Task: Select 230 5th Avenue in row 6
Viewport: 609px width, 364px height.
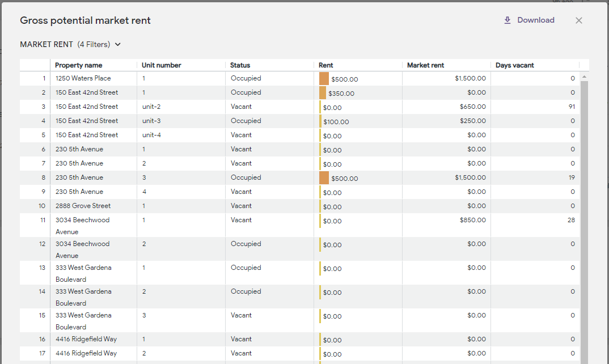Action: (93, 149)
